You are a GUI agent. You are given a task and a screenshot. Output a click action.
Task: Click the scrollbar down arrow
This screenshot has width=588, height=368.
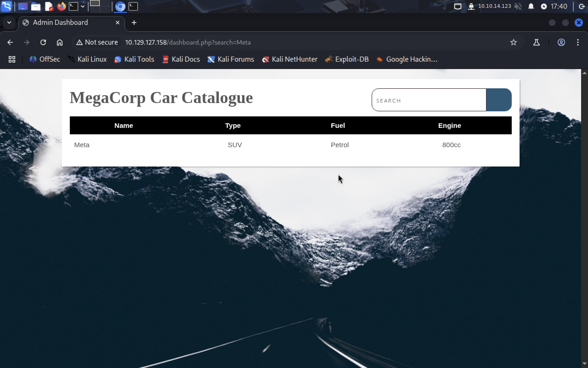point(584,364)
